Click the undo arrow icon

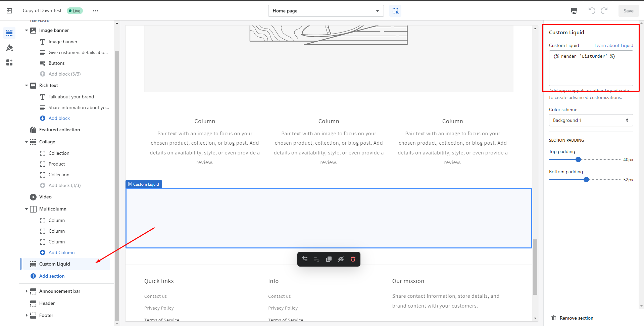click(x=592, y=11)
